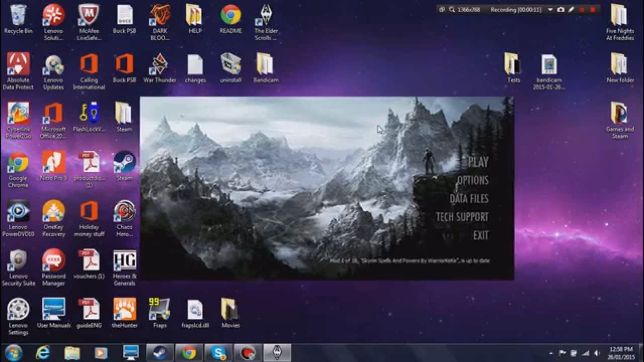The width and height of the screenshot is (644, 362).
Task: Select the Password Manager shortcut
Action: pyautogui.click(x=53, y=267)
